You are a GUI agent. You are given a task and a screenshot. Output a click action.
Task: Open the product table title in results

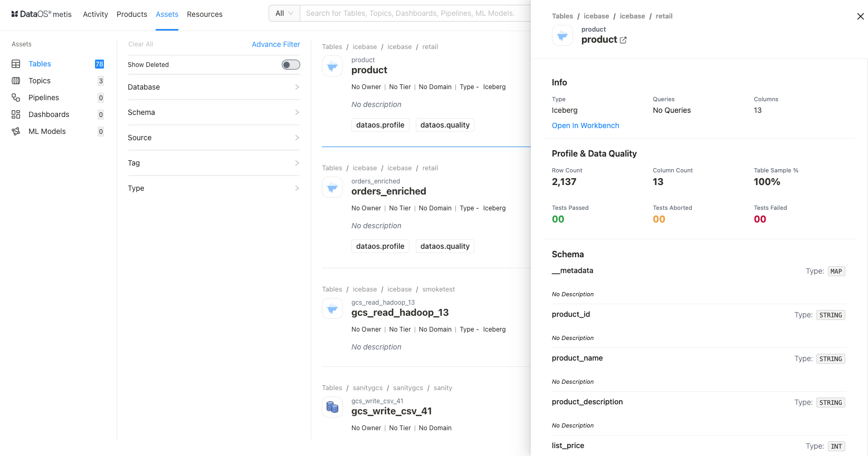click(369, 70)
